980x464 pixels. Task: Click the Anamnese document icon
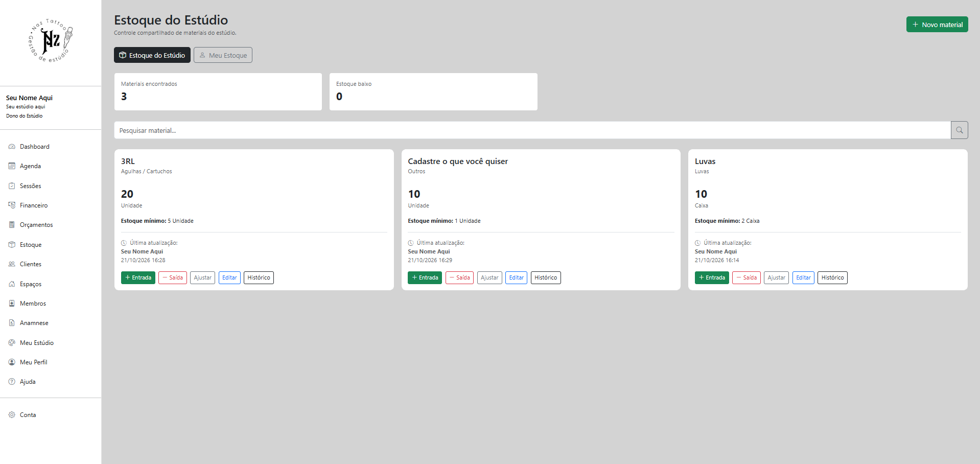click(12, 323)
